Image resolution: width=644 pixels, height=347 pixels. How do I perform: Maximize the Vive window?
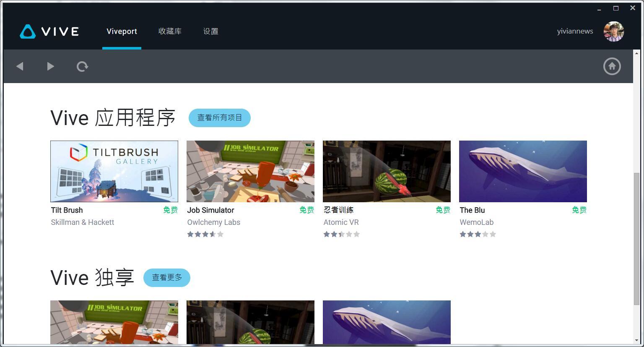click(616, 8)
